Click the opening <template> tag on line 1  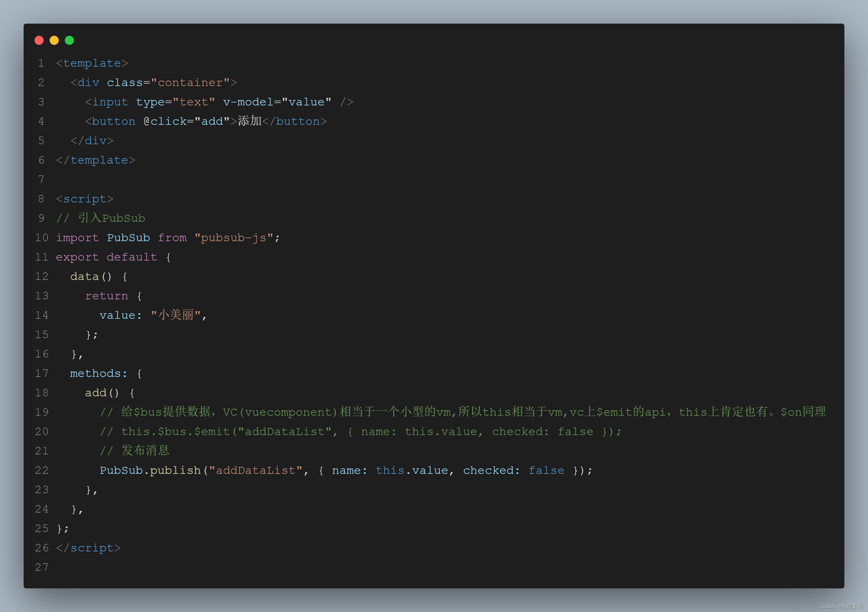[92, 63]
